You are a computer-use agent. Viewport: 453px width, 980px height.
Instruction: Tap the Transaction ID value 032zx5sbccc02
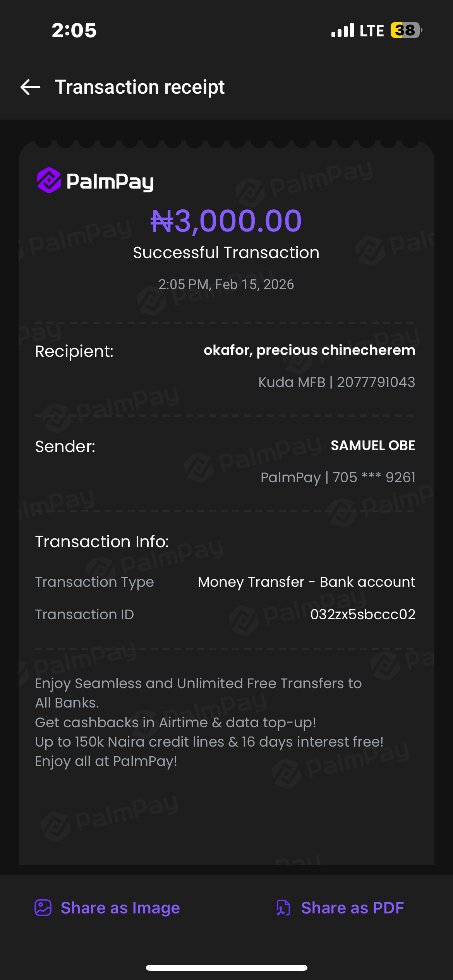363,614
